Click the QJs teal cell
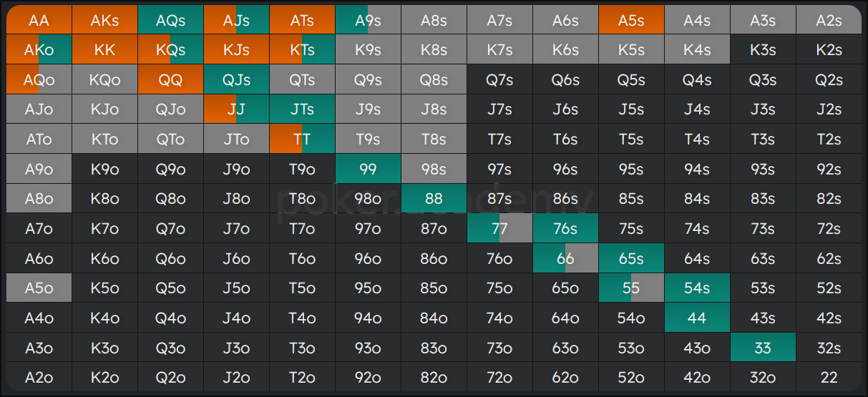The image size is (868, 397). click(x=236, y=79)
